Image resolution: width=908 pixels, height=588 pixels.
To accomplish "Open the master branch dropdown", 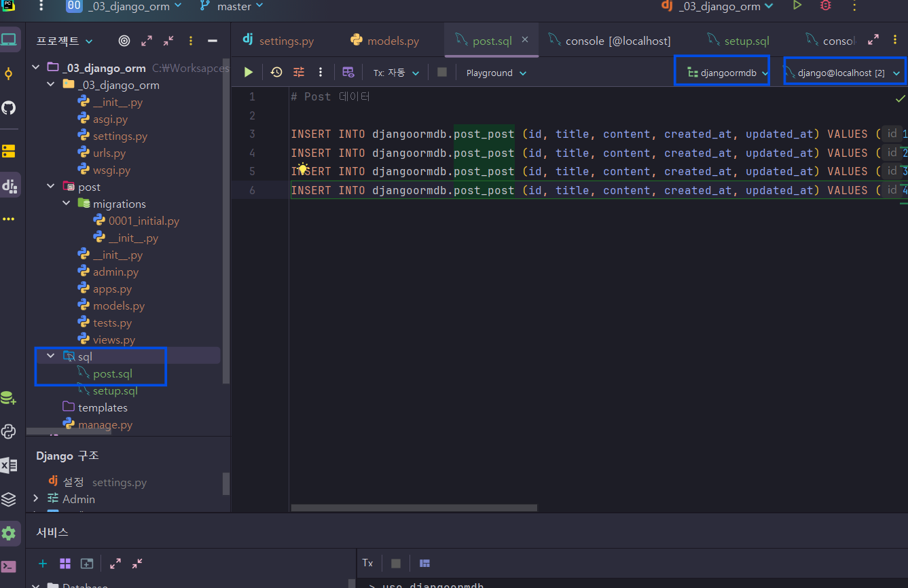I will coord(232,6).
